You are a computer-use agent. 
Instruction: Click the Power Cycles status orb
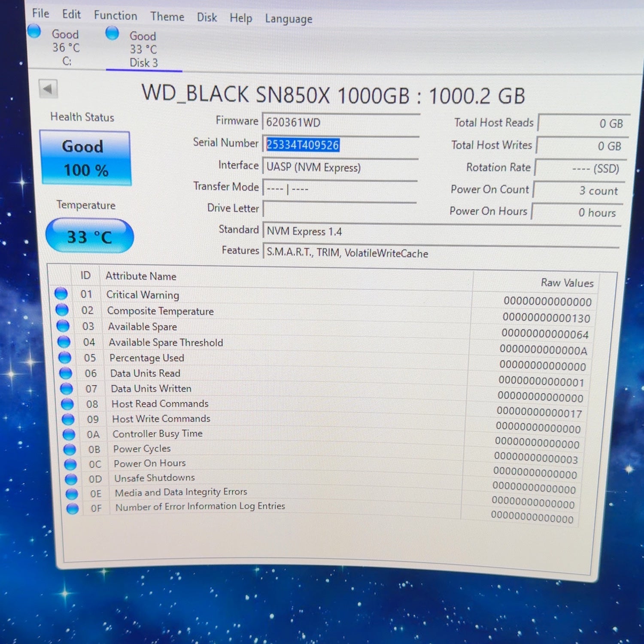tap(70, 449)
